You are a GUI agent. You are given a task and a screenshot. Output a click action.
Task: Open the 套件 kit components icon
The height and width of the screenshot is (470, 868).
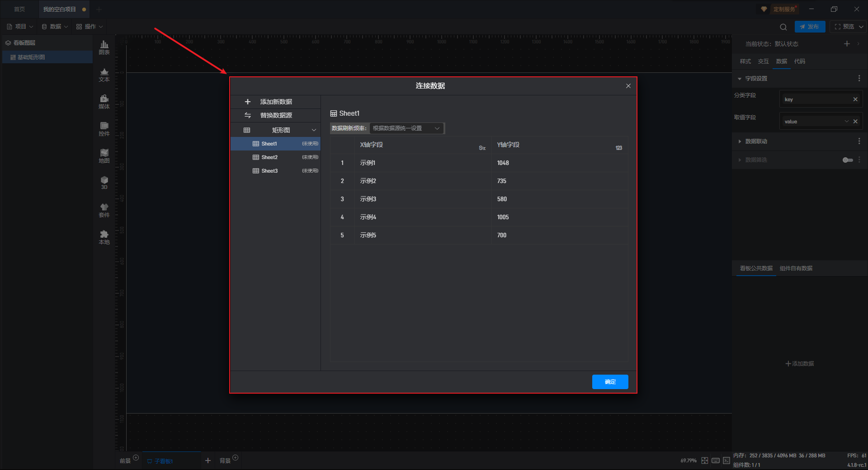pyautogui.click(x=104, y=210)
